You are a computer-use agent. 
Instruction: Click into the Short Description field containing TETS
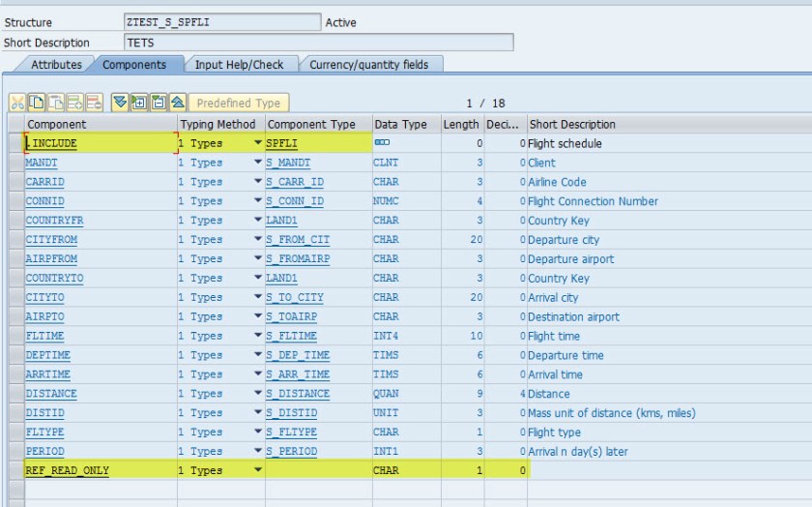click(x=317, y=43)
